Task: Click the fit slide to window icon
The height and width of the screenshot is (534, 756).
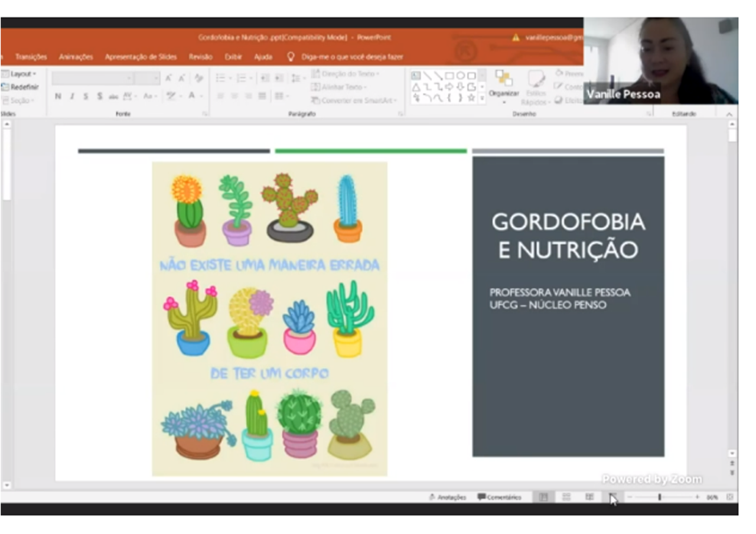Action: (x=730, y=497)
